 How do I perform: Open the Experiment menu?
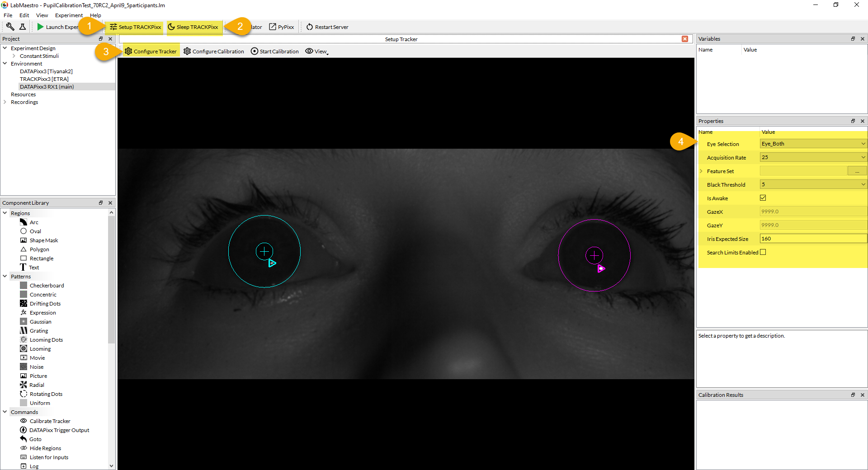(x=69, y=15)
